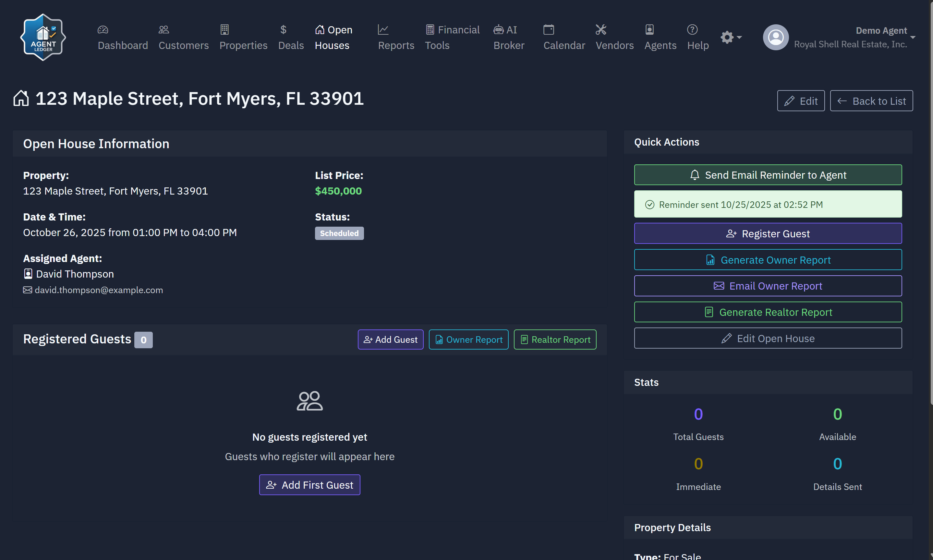Click the Vendors tools icon
Image resolution: width=933 pixels, height=560 pixels.
601,30
